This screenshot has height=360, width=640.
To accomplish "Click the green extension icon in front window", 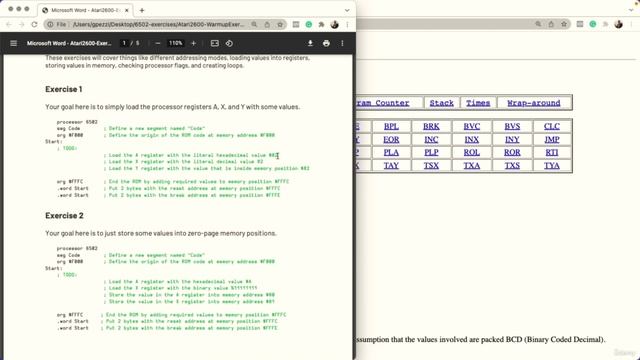I will [x=309, y=24].
